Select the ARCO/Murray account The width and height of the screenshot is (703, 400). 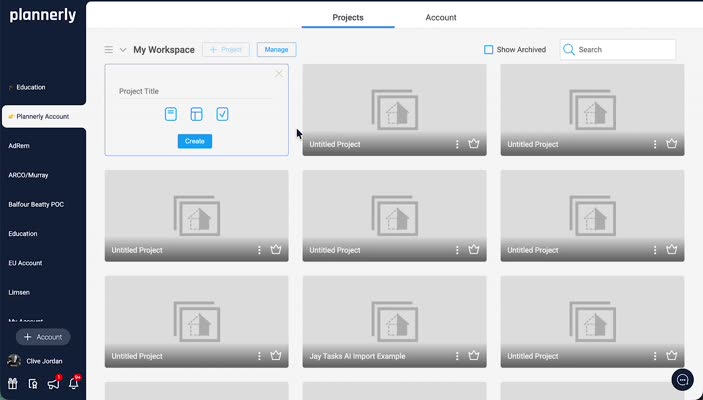coord(28,175)
